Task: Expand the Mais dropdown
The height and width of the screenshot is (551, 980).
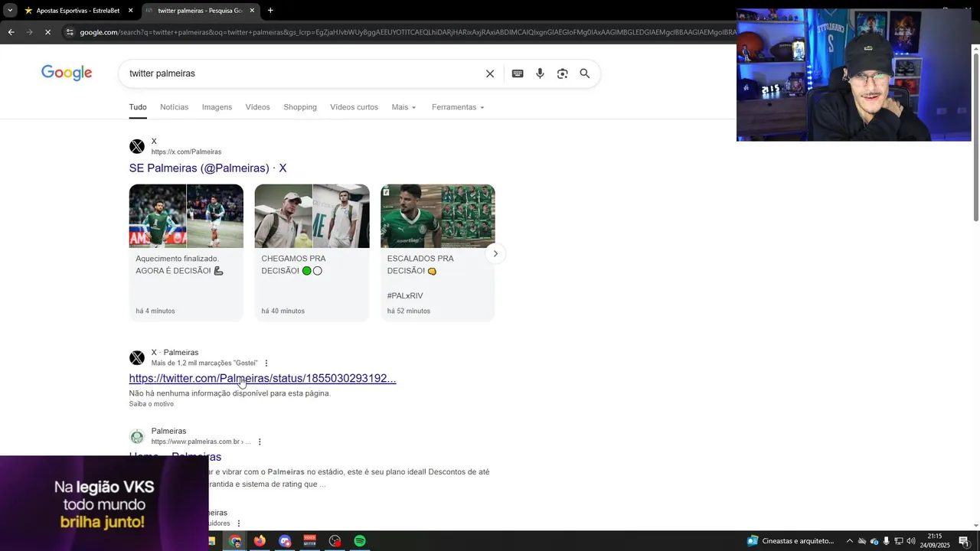Action: tap(403, 107)
